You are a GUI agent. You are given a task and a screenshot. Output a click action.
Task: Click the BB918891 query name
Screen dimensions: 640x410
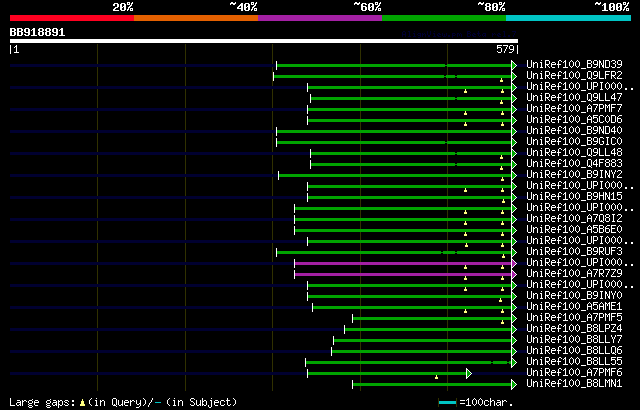[37, 32]
